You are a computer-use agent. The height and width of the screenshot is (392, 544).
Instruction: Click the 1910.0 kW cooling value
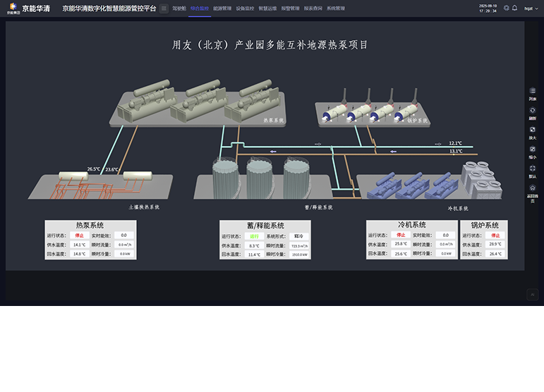pos(299,255)
